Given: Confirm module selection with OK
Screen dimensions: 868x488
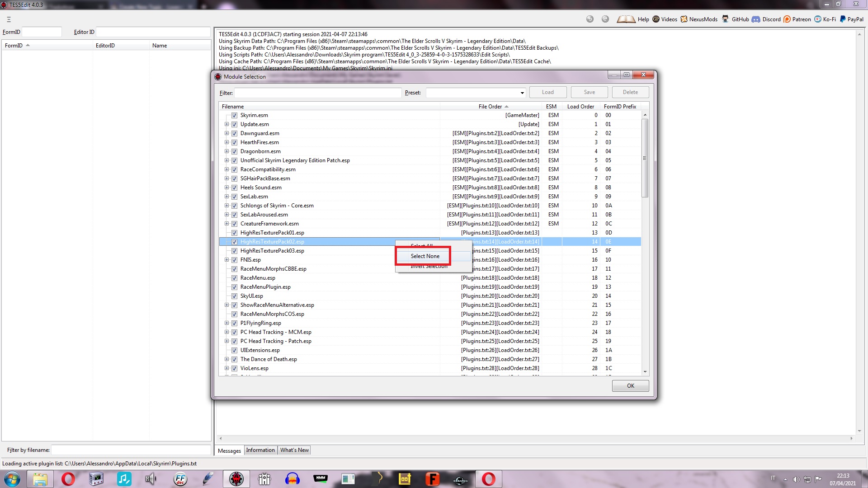Looking at the screenshot, I should (631, 386).
